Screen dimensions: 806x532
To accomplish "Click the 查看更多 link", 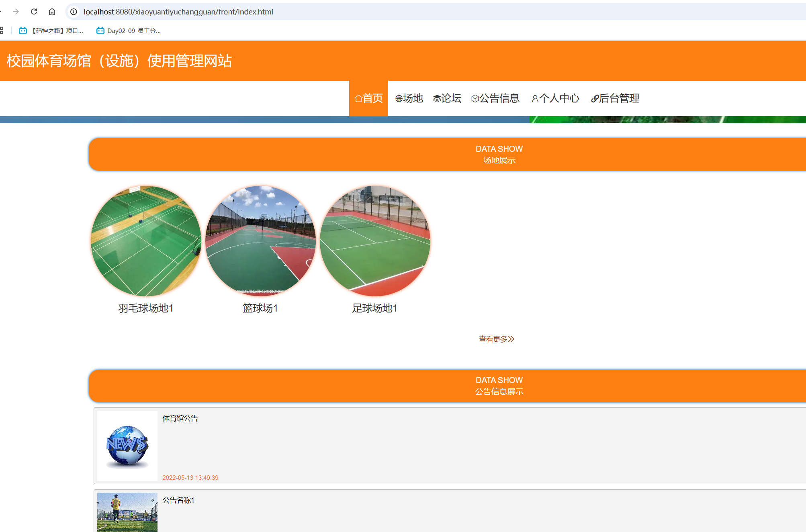I will tap(497, 339).
